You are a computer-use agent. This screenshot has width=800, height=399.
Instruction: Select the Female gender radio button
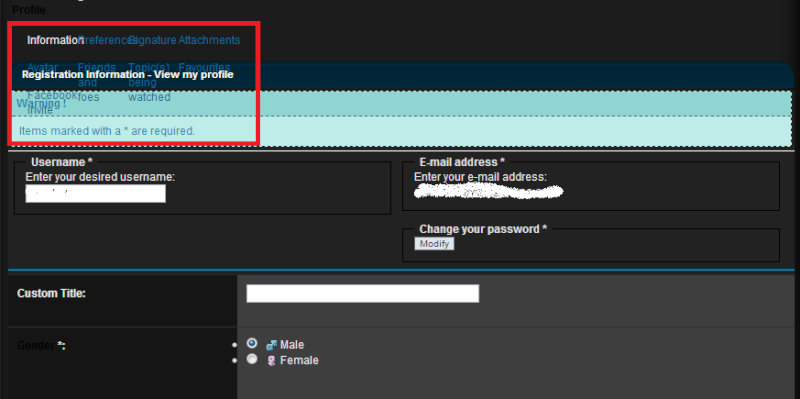pos(252,359)
